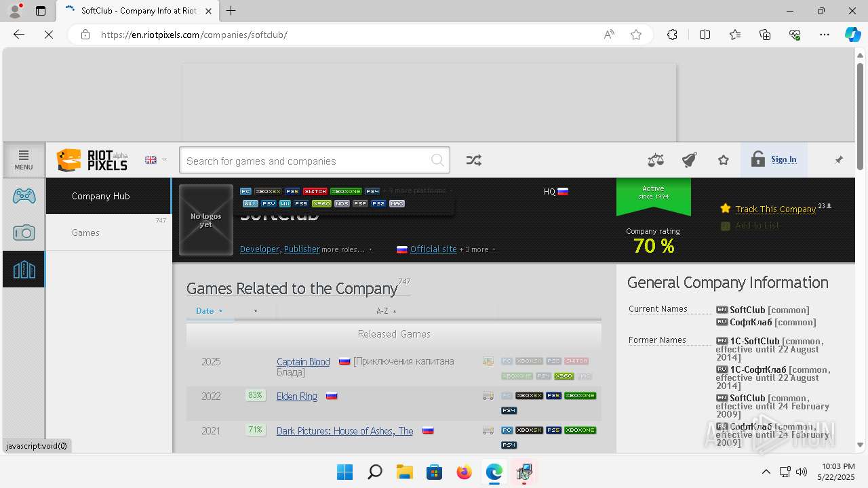
Task: Click the XBOXONE platform badge in company header
Action: click(346, 191)
